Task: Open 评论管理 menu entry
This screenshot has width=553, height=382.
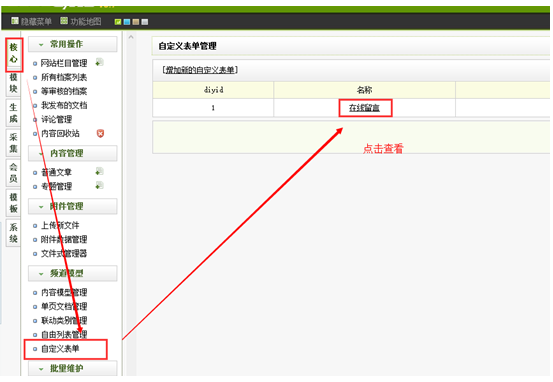Action: tap(56, 119)
